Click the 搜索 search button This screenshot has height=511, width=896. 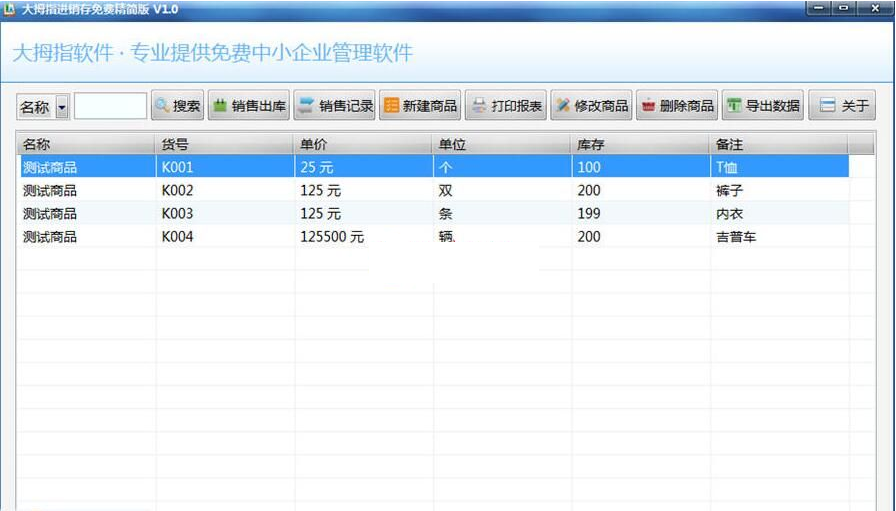pos(177,106)
